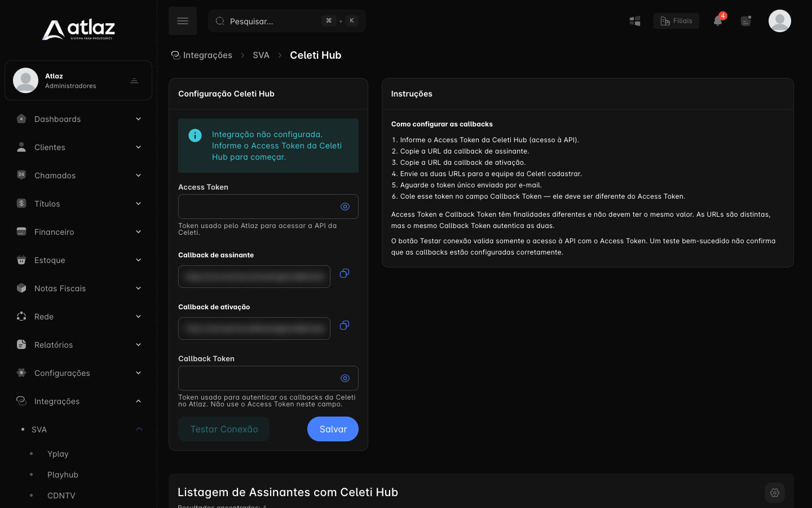This screenshot has width=812, height=508.
Task: Click the Clientes person icon
Action: [21, 147]
